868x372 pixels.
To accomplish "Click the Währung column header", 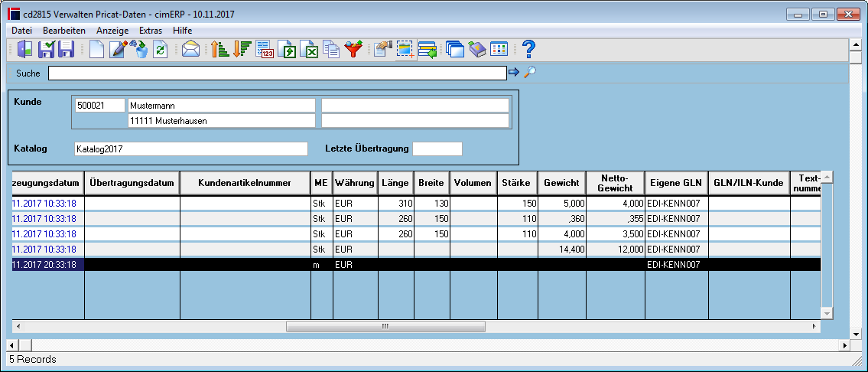I will [x=356, y=183].
